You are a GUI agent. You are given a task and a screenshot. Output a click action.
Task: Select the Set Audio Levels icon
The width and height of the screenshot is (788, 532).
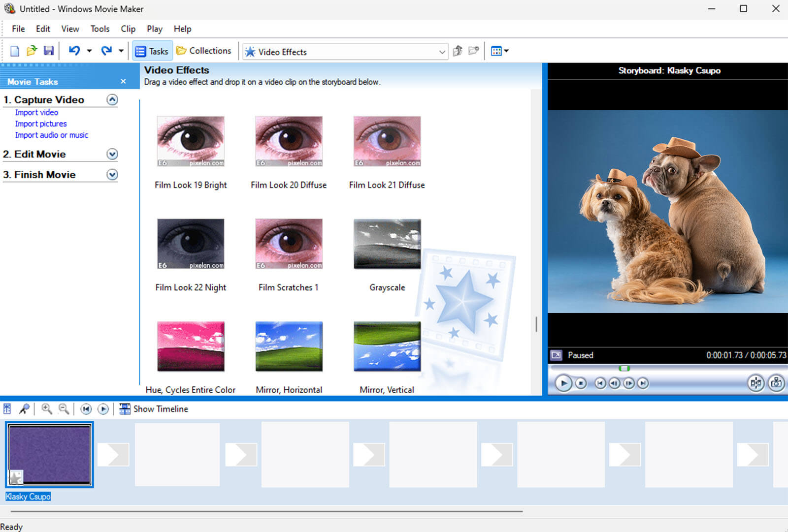pyautogui.click(x=7, y=408)
